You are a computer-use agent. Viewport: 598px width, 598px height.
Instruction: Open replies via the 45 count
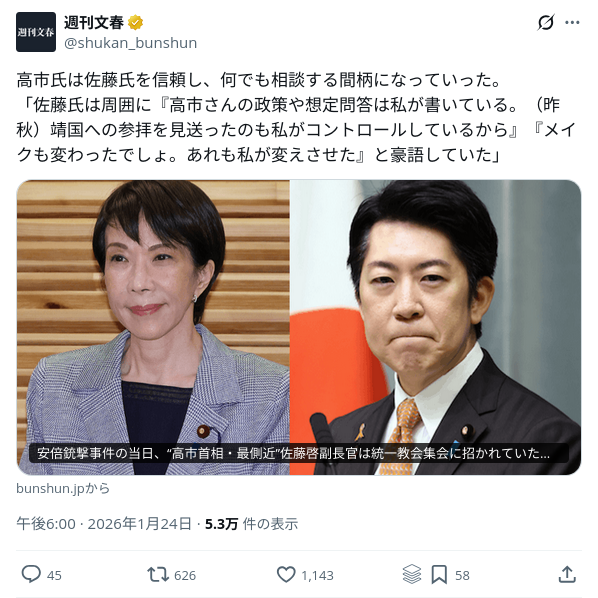click(x=54, y=575)
